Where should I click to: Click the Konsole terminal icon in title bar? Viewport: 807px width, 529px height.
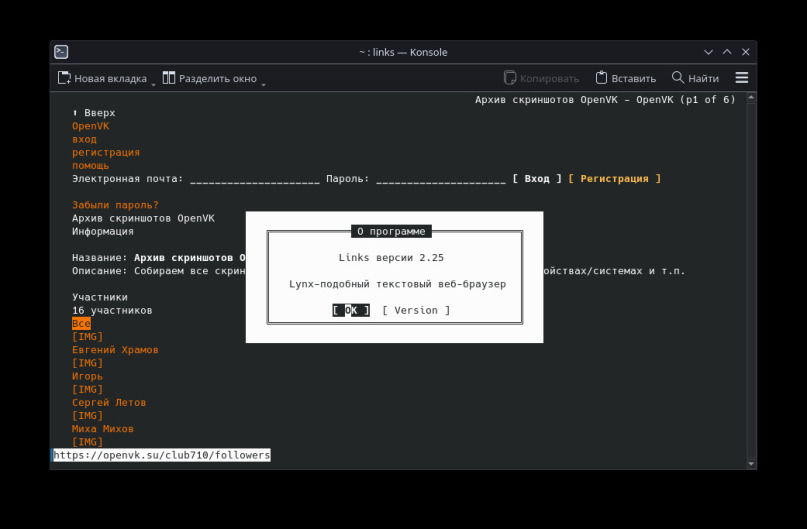(x=61, y=52)
